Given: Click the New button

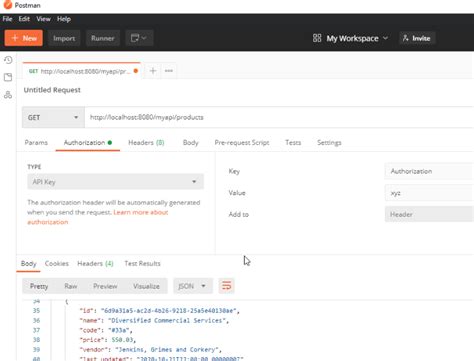Looking at the screenshot, I should 24,38.
